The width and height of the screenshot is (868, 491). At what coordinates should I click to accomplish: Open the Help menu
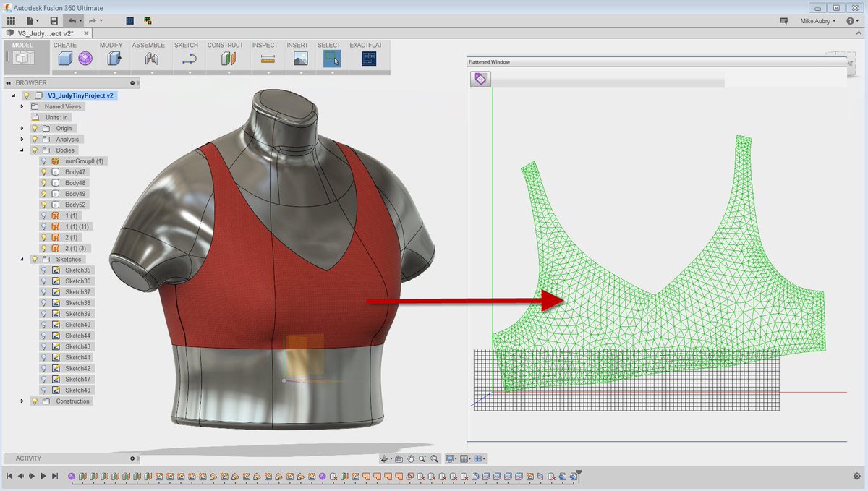pos(852,21)
